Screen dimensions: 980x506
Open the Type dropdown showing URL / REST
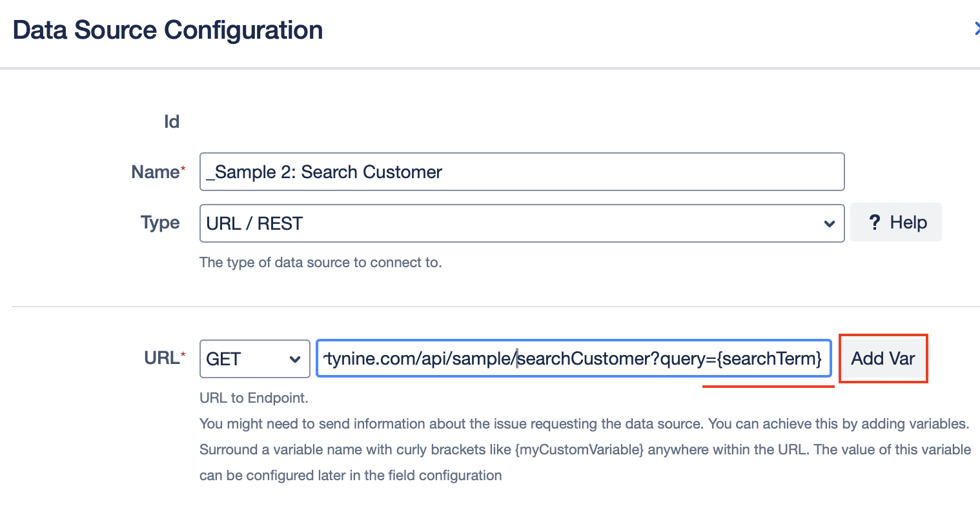pyautogui.click(x=522, y=223)
